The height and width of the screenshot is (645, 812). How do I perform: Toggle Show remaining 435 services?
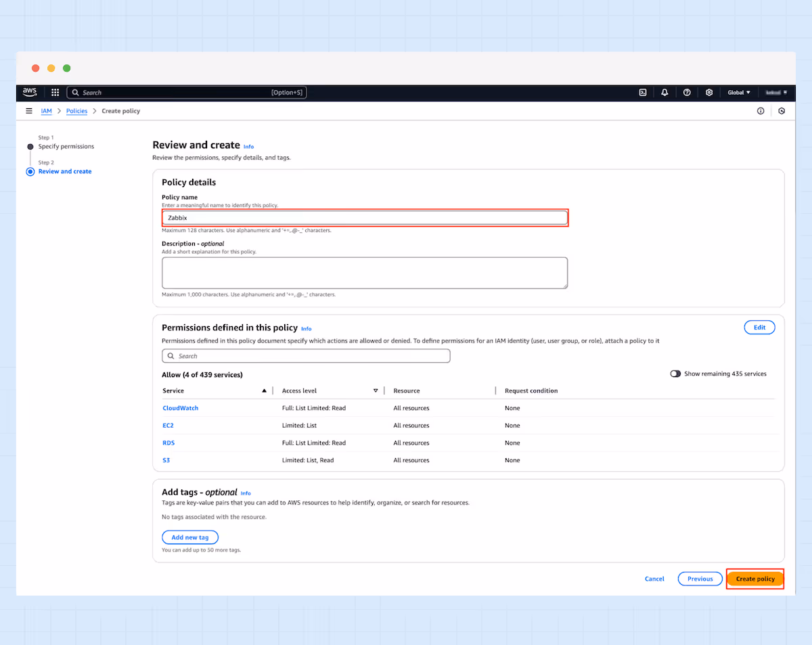(675, 374)
